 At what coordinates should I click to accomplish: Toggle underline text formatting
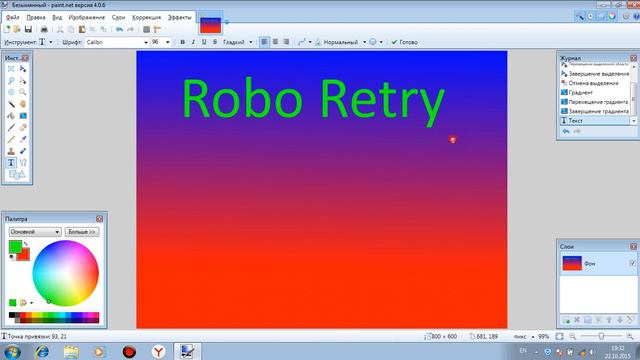coord(204,42)
